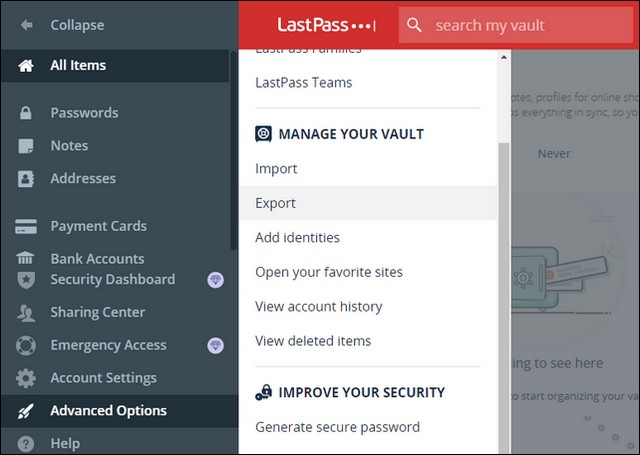This screenshot has width=640, height=455.
Task: Click the Notes sticky-note icon
Action: click(x=26, y=146)
